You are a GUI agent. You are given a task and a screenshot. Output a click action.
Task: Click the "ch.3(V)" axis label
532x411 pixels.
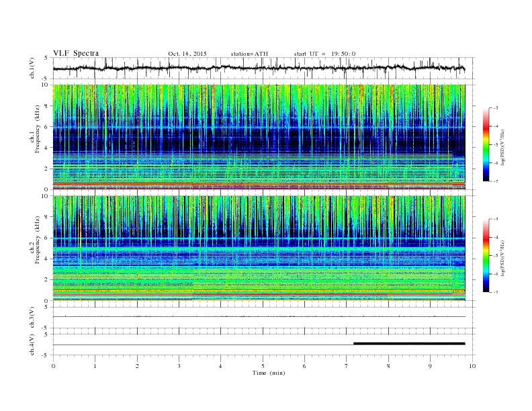click(x=32, y=318)
